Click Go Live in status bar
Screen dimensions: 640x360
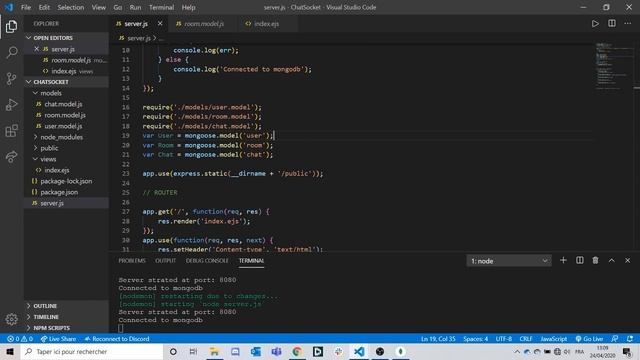(x=589, y=339)
